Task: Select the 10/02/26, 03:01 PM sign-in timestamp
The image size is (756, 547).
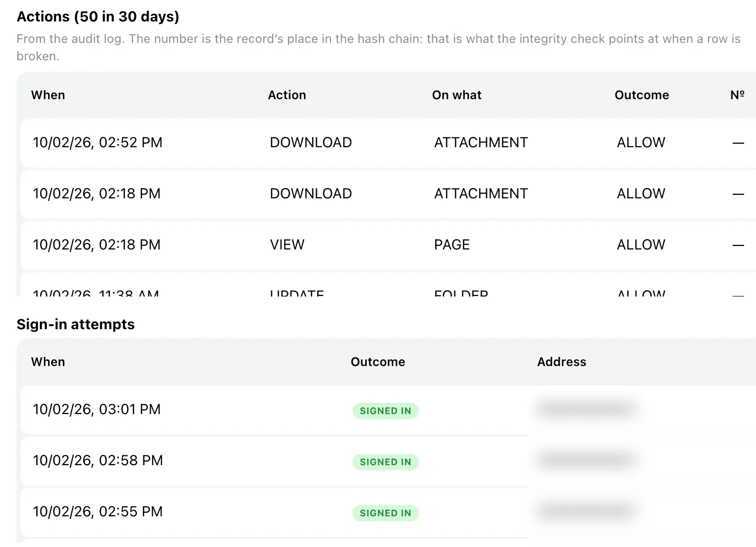Action: (97, 409)
